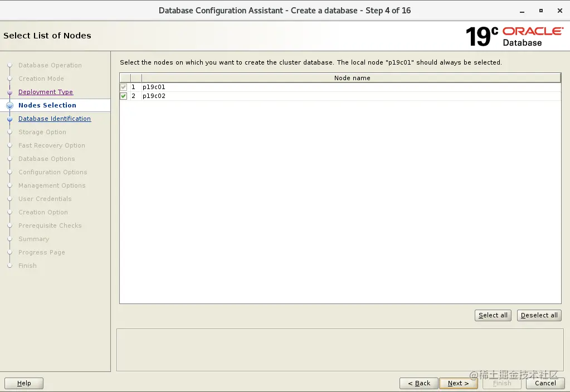This screenshot has width=570, height=392.
Task: Cancel the database creation wizard
Action: click(x=545, y=383)
